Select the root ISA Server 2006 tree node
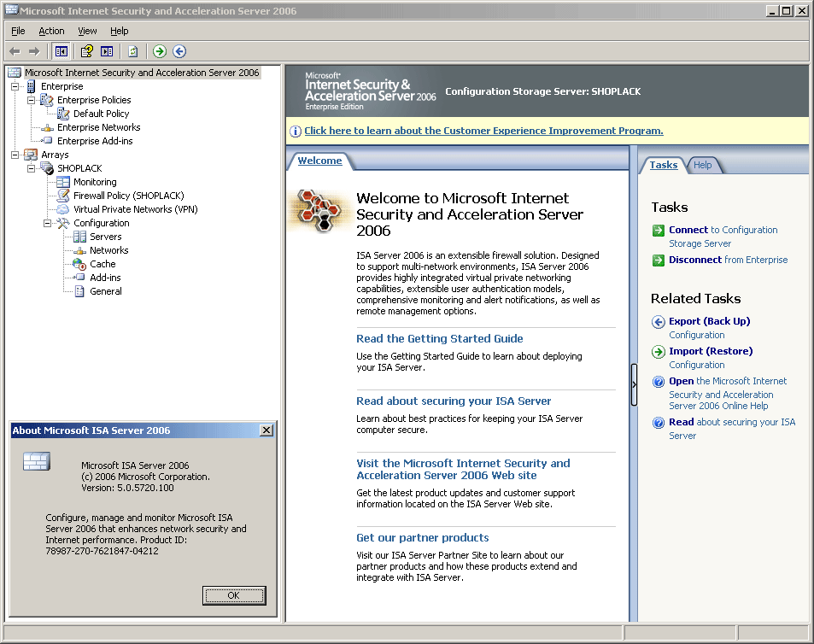This screenshot has height=644, width=814. coord(142,73)
